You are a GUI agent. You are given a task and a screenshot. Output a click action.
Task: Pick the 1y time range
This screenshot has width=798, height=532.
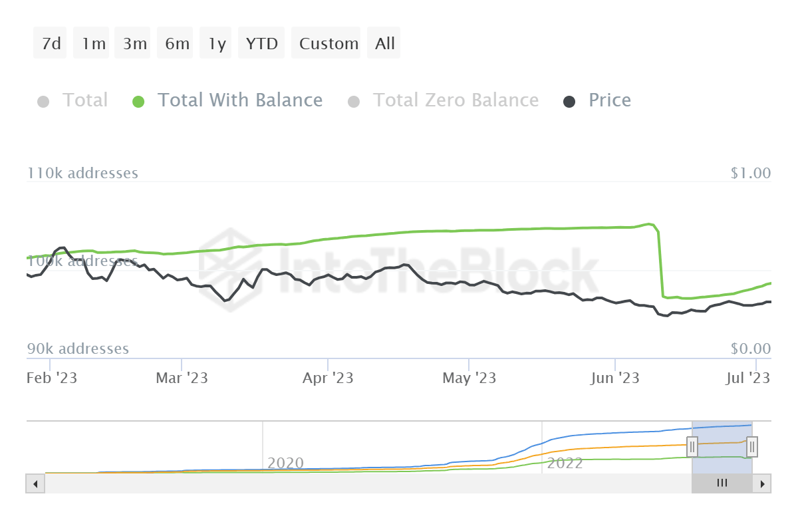point(217,44)
